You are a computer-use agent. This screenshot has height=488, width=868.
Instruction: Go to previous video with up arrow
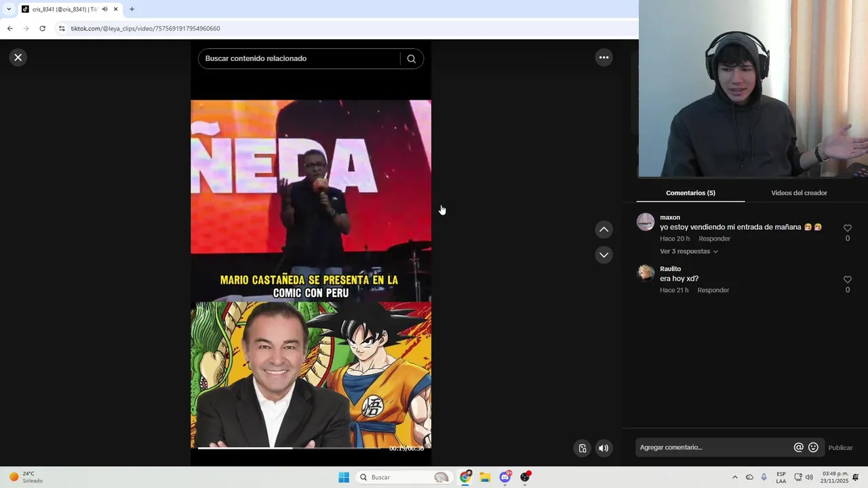click(604, 230)
